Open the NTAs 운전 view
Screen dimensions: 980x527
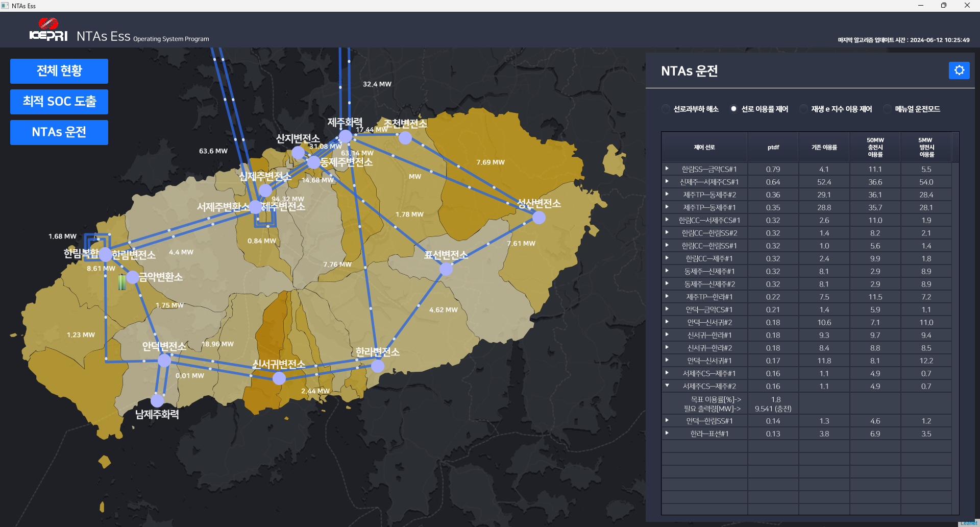59,132
